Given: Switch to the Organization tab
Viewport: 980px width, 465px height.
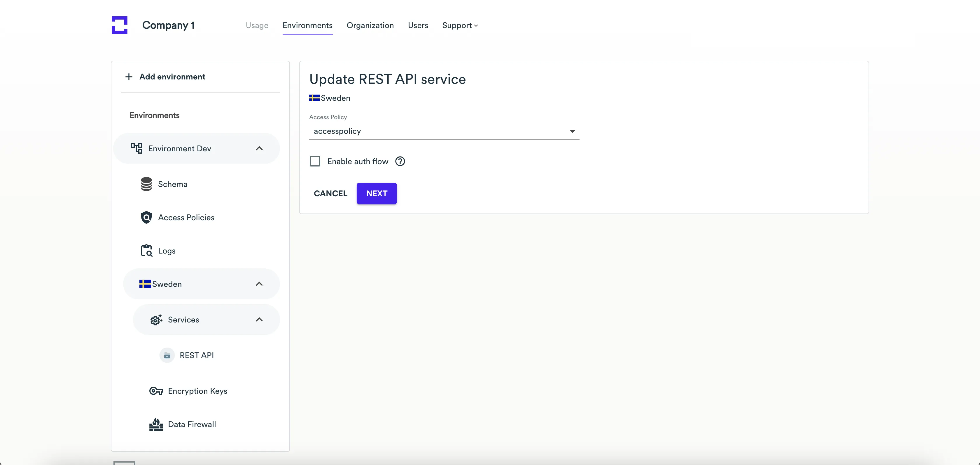Looking at the screenshot, I should (x=370, y=25).
